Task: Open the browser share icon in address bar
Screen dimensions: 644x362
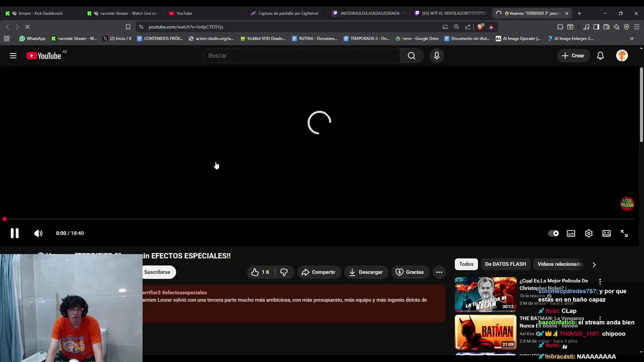Action: coord(468,27)
